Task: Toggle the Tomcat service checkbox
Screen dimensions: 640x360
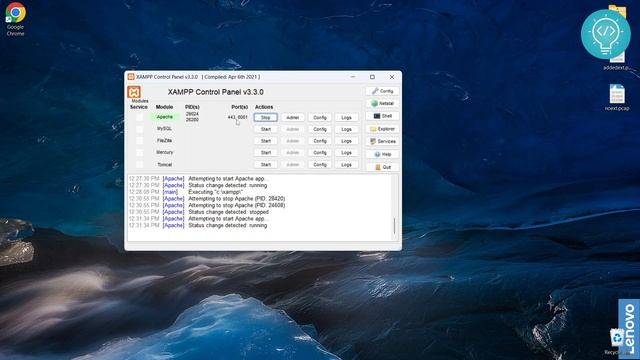Action: [140, 164]
